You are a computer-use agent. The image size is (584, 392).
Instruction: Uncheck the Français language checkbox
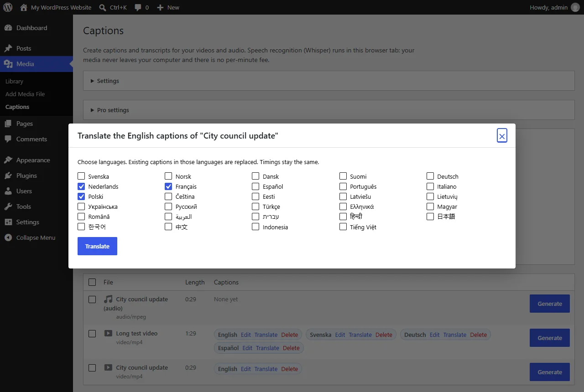tap(168, 186)
